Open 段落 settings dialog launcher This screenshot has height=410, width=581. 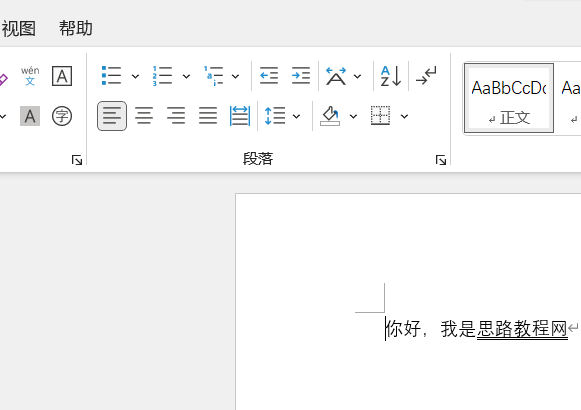click(x=441, y=160)
